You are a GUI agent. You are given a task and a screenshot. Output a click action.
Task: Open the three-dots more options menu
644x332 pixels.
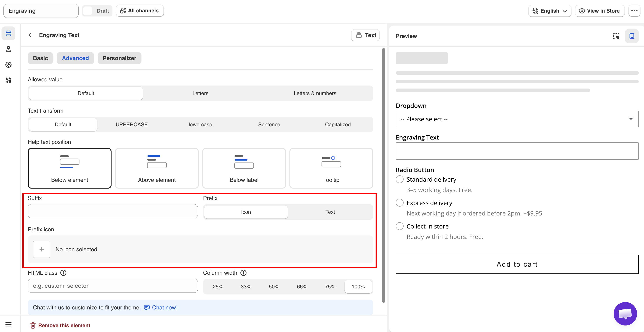[x=634, y=11]
